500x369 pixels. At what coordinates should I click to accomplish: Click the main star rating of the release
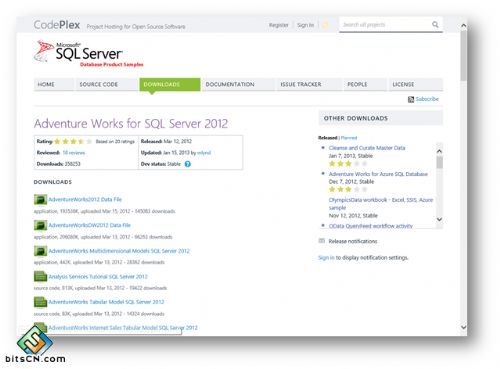[73, 142]
